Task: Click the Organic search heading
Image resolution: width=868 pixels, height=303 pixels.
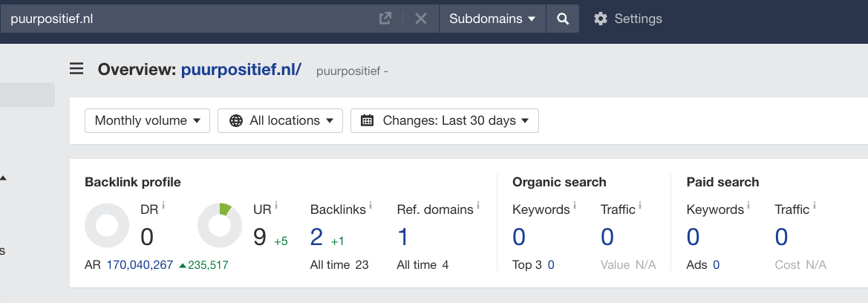Action: (559, 182)
